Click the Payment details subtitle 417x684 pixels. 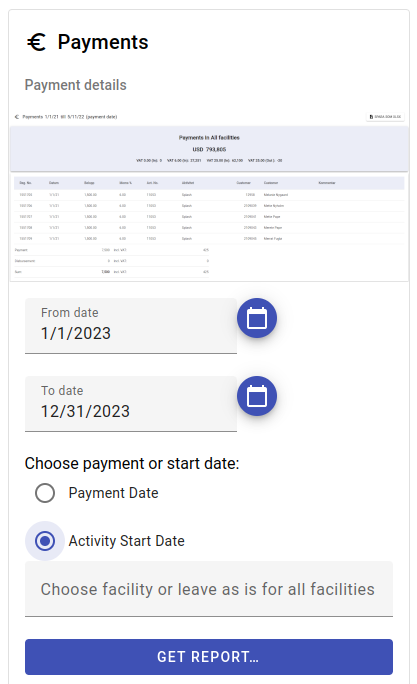[75, 85]
